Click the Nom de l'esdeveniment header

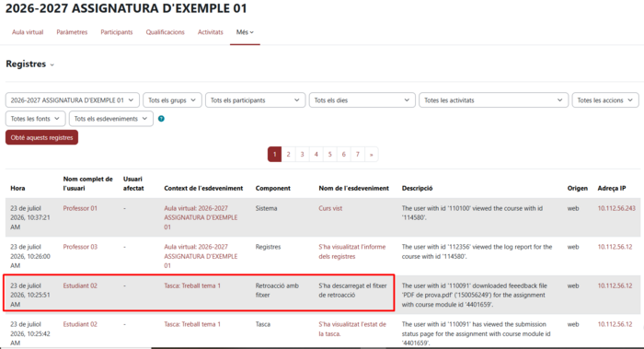tap(353, 188)
